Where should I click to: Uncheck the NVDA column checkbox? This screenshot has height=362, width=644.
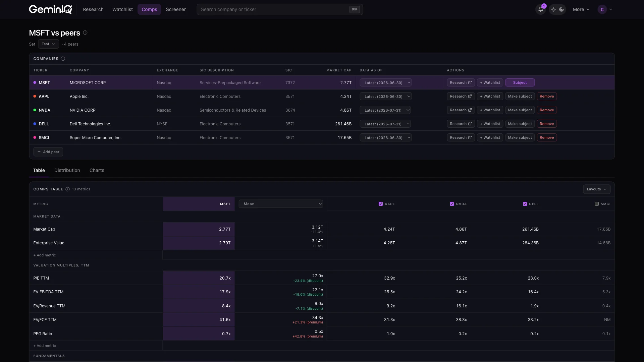click(x=452, y=204)
